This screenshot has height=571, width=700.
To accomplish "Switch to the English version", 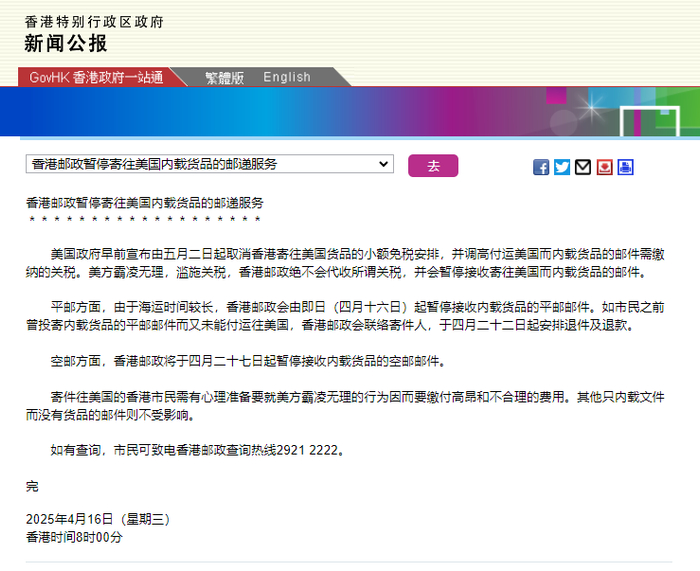I will 287,77.
